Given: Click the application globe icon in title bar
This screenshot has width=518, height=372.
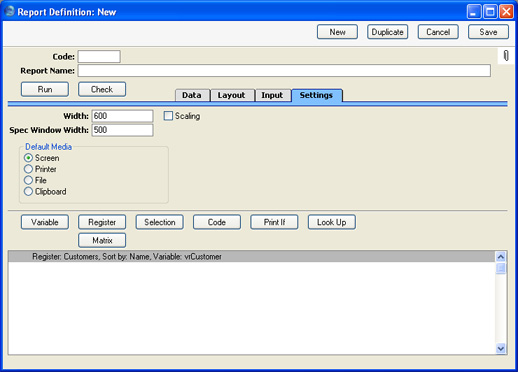Looking at the screenshot, I should coord(9,11).
